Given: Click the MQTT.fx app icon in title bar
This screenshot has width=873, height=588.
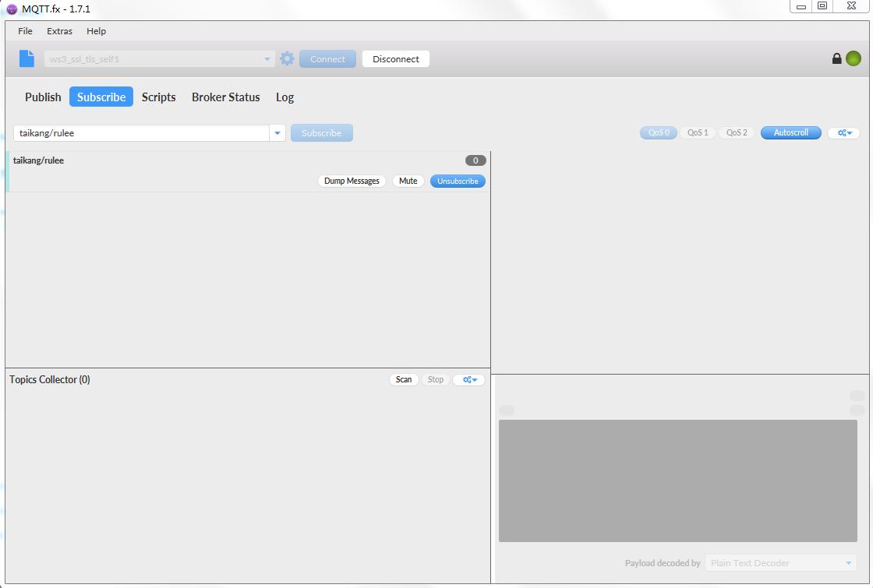Looking at the screenshot, I should pyautogui.click(x=12, y=9).
